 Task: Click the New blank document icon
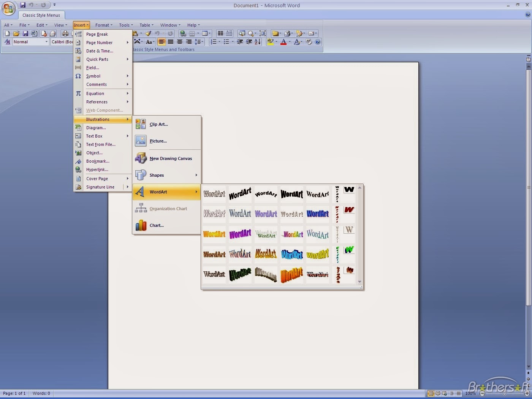(x=7, y=33)
